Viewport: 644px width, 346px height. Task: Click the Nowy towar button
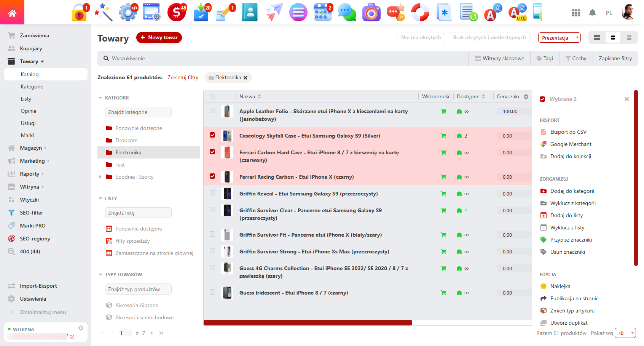pos(159,37)
